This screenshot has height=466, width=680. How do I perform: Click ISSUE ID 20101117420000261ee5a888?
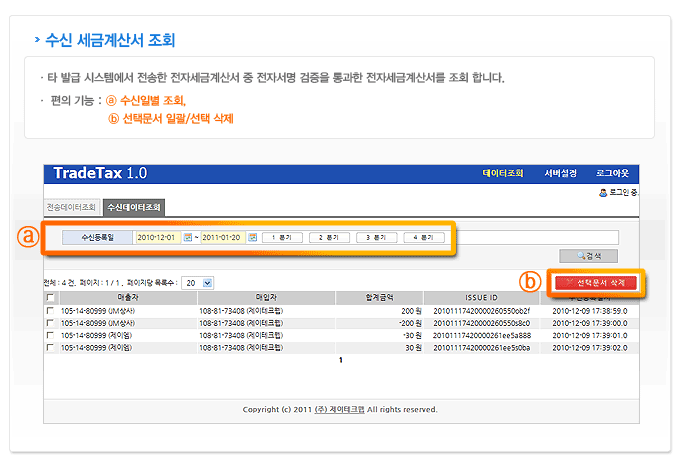pyautogui.click(x=482, y=335)
